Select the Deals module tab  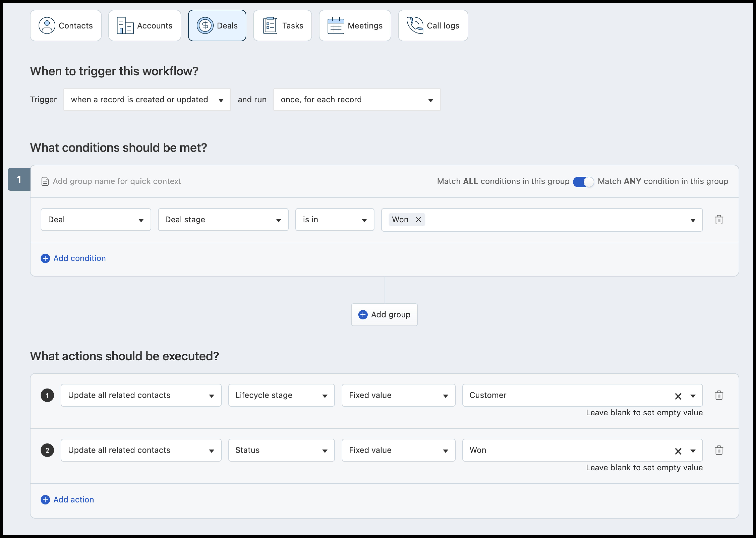[217, 25]
